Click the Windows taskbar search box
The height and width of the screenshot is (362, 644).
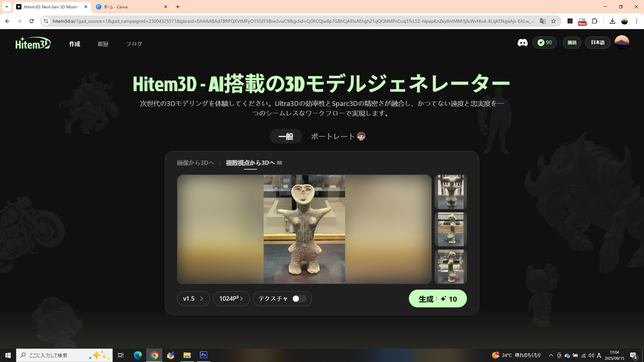tap(64, 355)
